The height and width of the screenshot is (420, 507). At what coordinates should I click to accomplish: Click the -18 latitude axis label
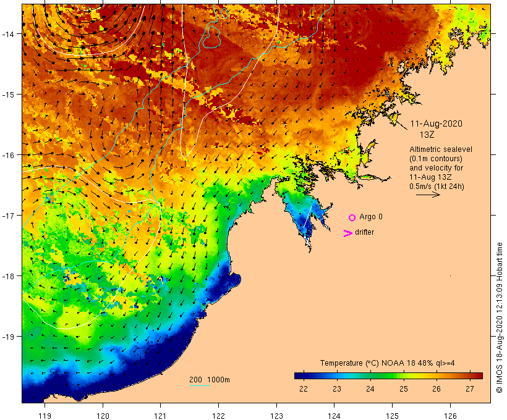tap(7, 276)
